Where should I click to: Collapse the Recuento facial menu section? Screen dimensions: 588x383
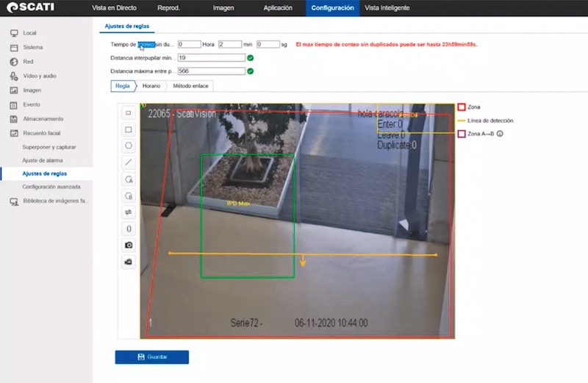[x=41, y=133]
